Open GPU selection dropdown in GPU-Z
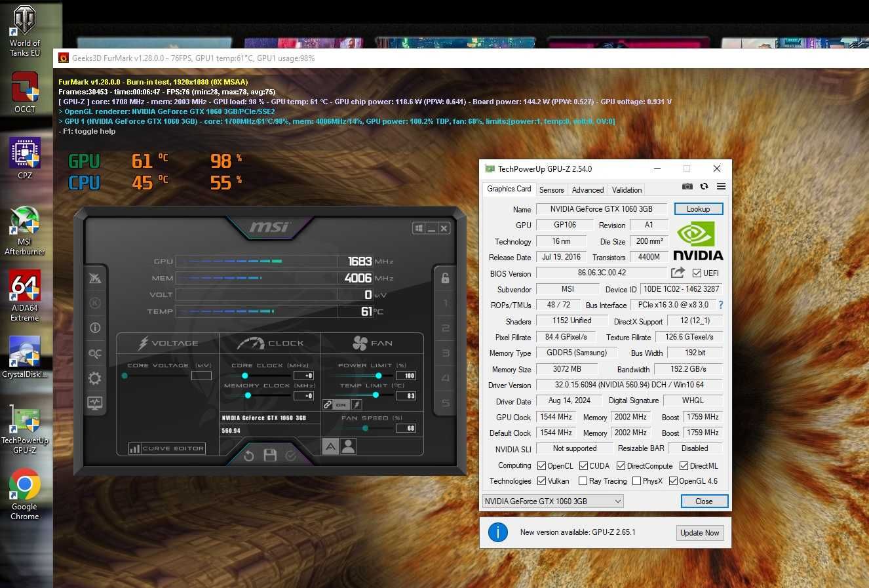The width and height of the screenshot is (869, 588). (552, 501)
